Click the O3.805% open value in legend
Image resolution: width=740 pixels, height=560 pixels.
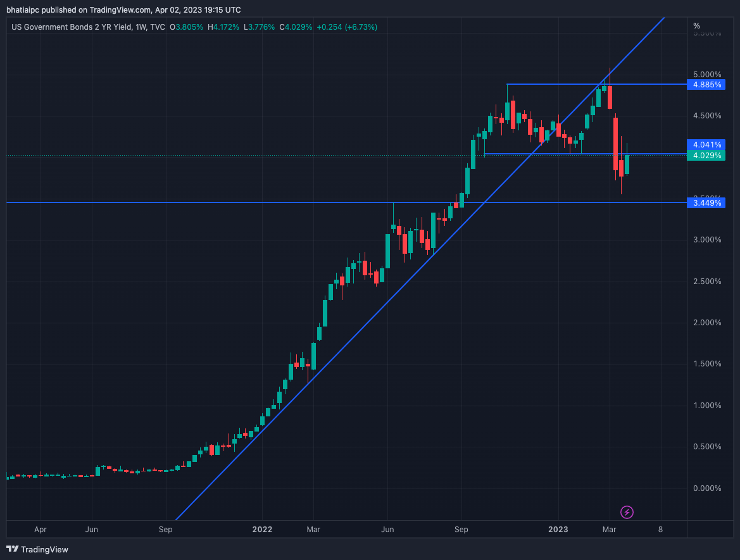pos(187,27)
